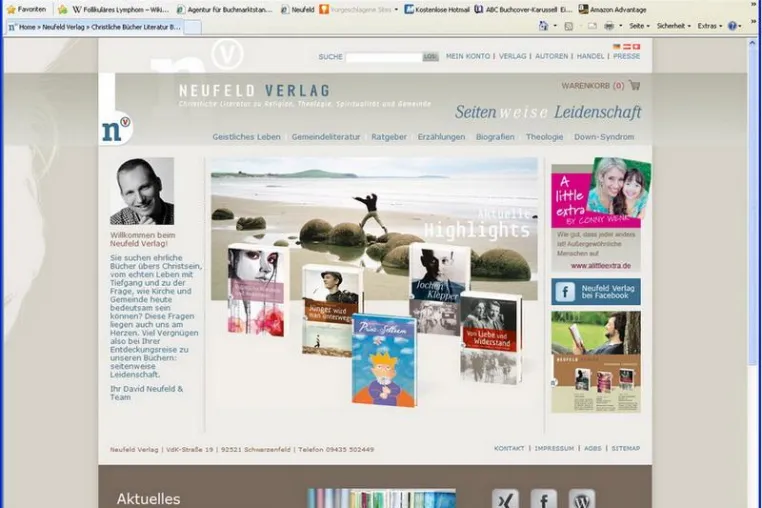Image resolution: width=762 pixels, height=508 pixels.
Task: Click the German flag icon
Action: (617, 47)
